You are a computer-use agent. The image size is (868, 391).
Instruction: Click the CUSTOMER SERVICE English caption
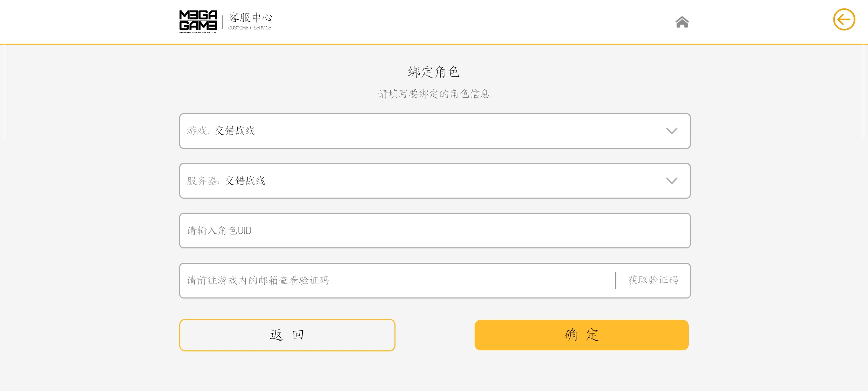250,28
